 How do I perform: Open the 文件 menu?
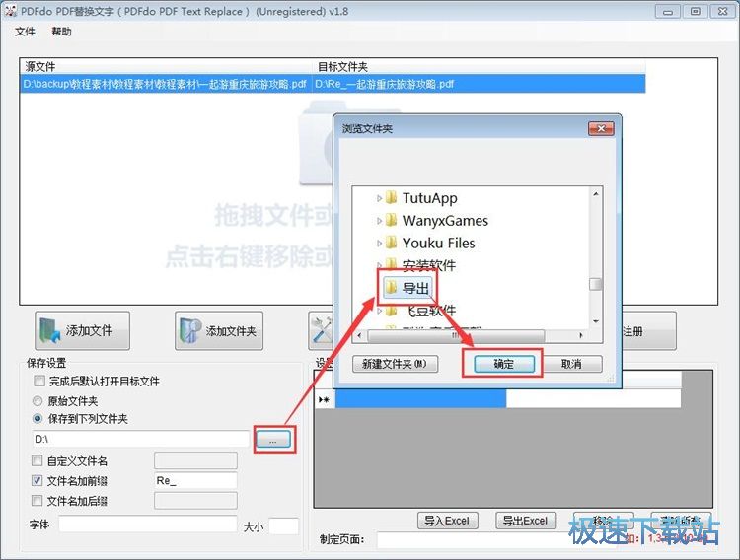25,32
